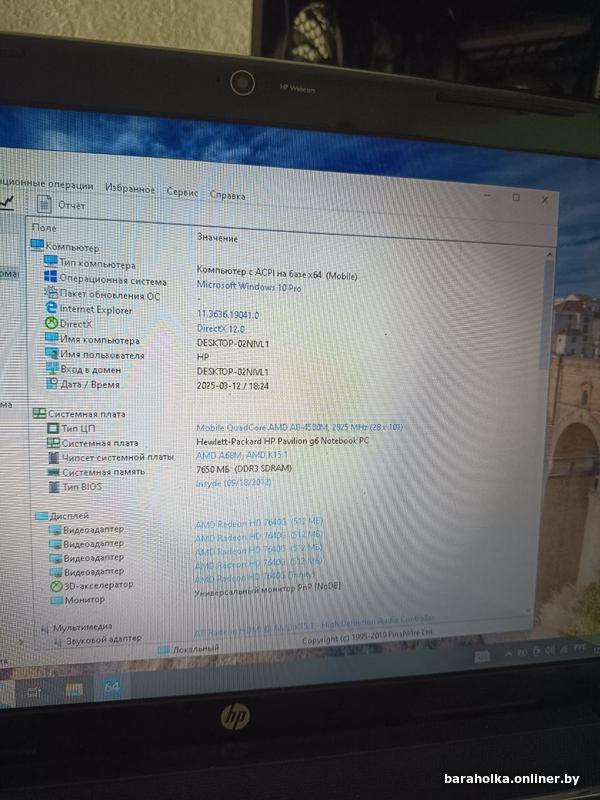Select the Компьютер section icon
Viewport: 600px width, 800px height.
37,245
